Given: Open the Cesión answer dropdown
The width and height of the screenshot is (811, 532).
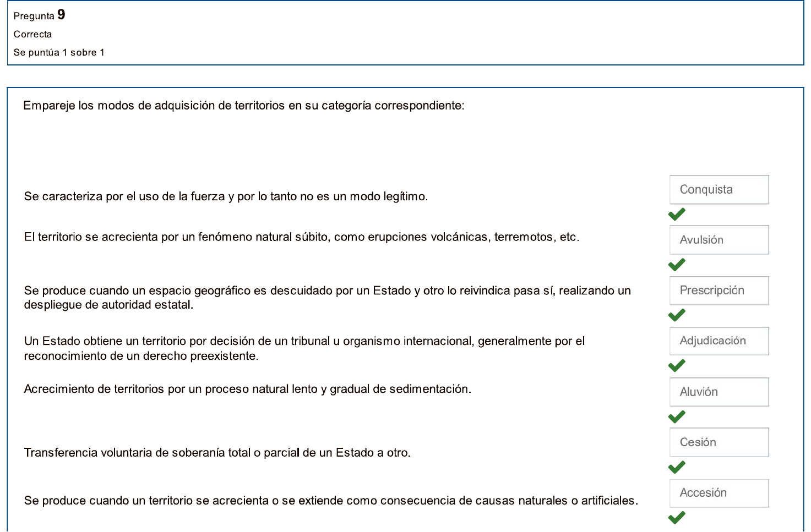Looking at the screenshot, I should point(719,442).
